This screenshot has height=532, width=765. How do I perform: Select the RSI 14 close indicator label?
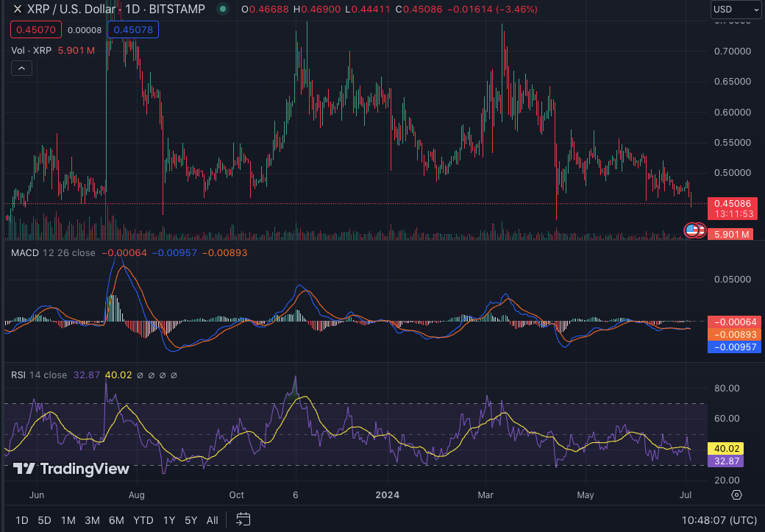coord(39,375)
